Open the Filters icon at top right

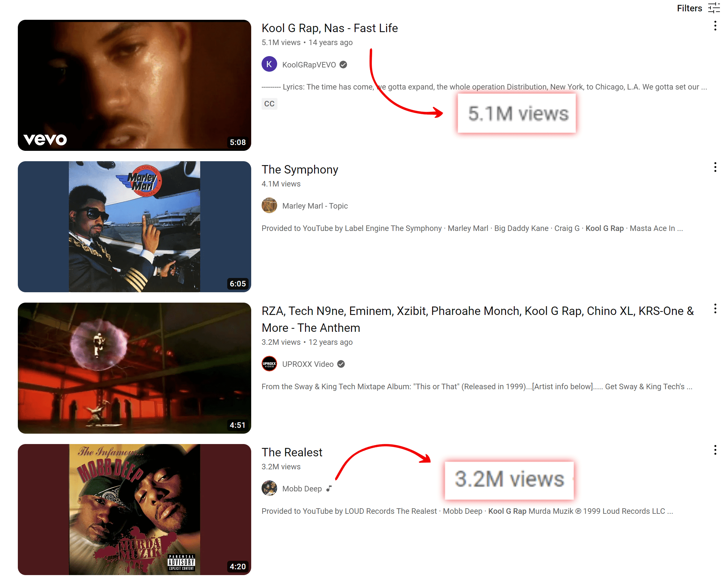(713, 8)
